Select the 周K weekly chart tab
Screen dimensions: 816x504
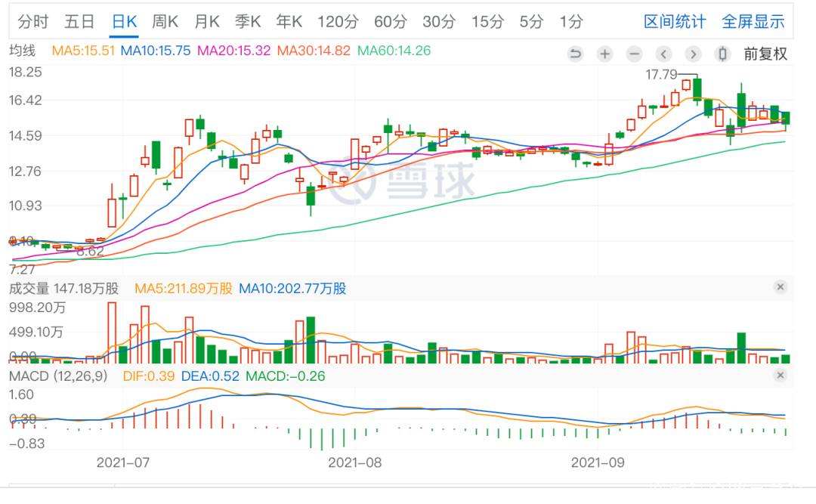[x=165, y=22]
